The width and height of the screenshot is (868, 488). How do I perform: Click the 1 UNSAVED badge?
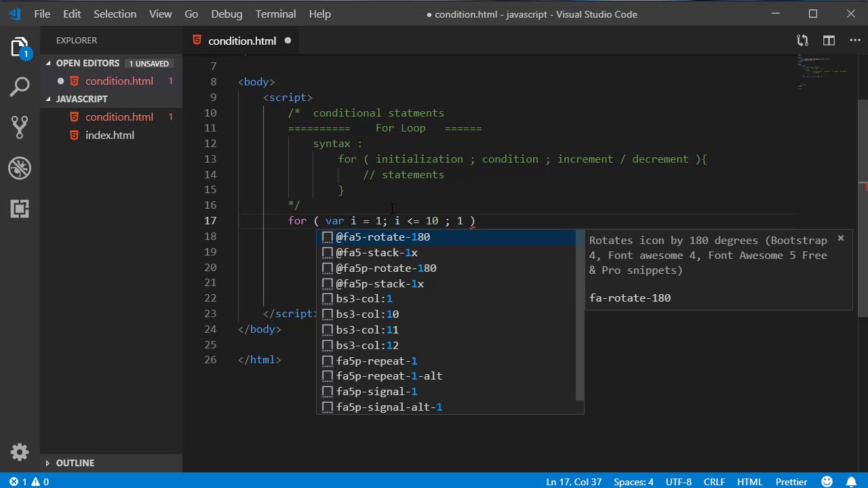pos(149,63)
